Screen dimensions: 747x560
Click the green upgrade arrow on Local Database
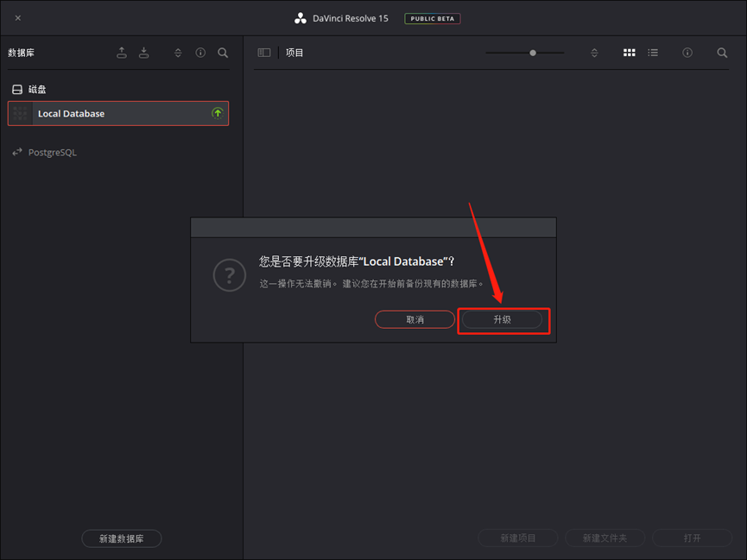(218, 113)
